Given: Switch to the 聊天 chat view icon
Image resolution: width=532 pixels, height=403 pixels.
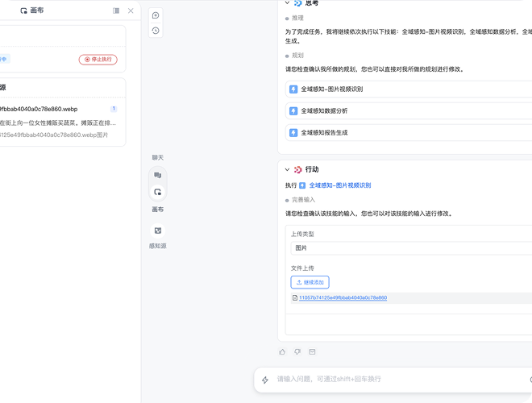Looking at the screenshot, I should (158, 174).
